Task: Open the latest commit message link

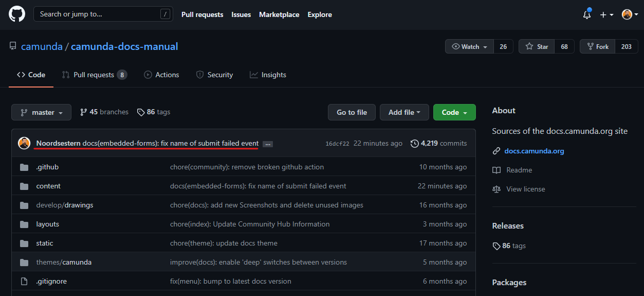Action: pyautogui.click(x=171, y=143)
